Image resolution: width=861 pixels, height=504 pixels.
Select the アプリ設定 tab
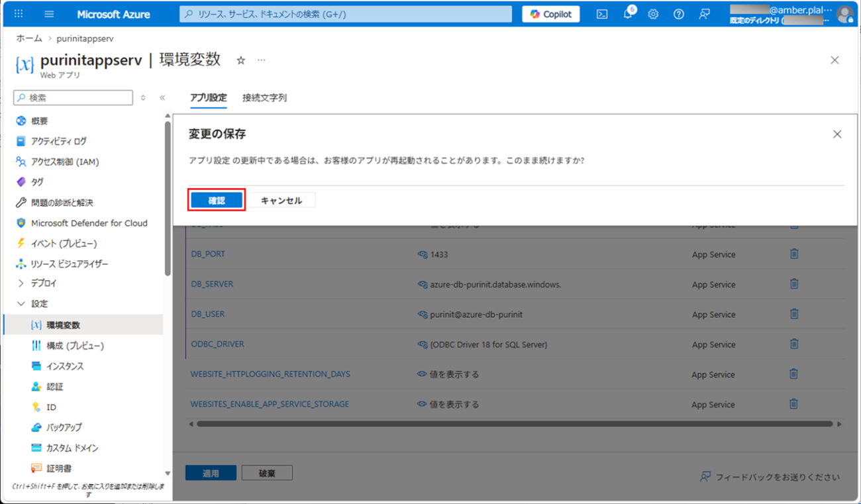(208, 97)
